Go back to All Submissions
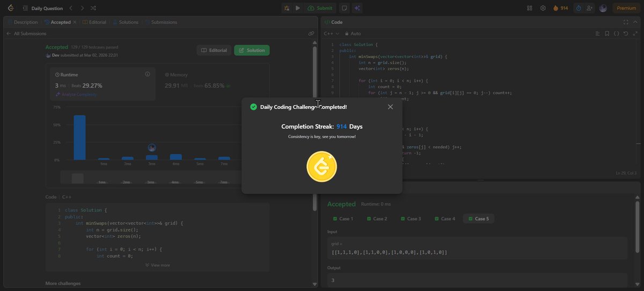 [26, 33]
